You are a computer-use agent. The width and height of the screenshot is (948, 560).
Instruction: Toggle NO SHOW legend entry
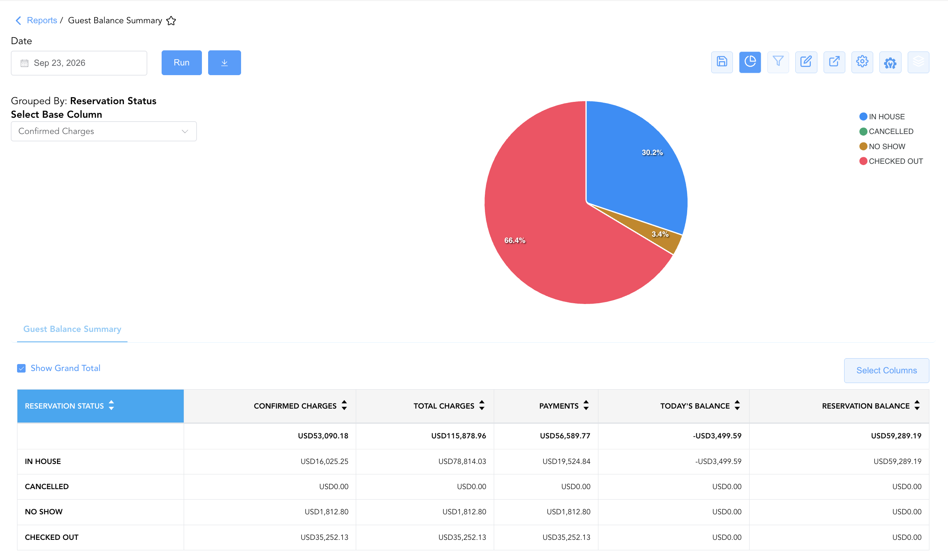tap(882, 146)
